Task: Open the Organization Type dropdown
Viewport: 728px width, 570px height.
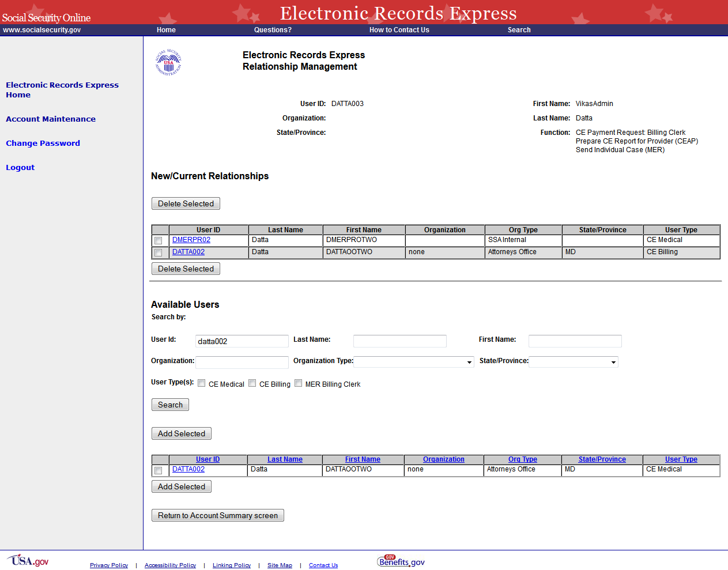Action: 414,362
